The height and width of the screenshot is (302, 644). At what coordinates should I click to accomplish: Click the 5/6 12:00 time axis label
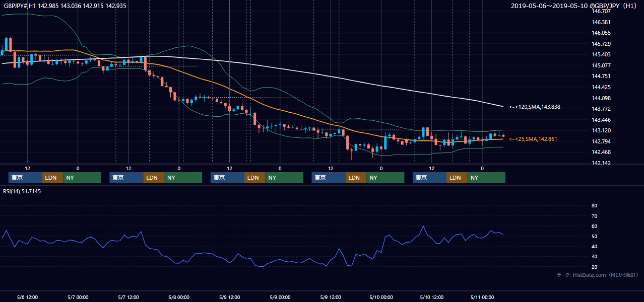tap(28, 297)
